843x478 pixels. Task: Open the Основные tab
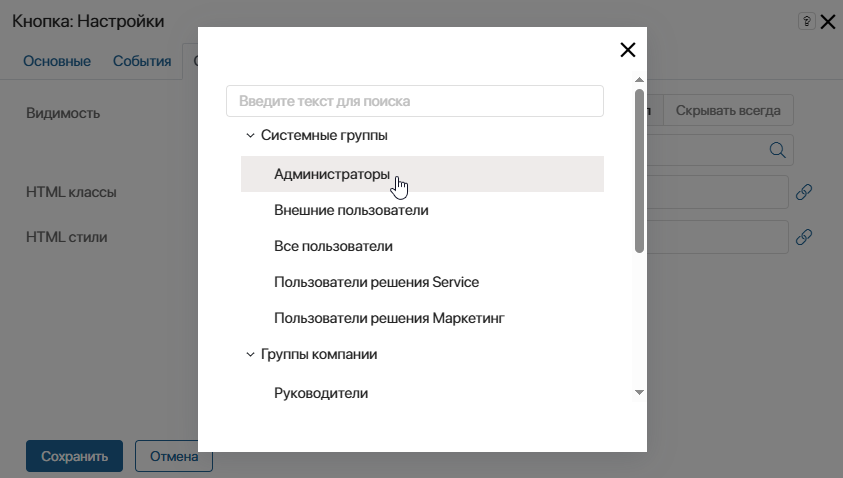tap(57, 61)
